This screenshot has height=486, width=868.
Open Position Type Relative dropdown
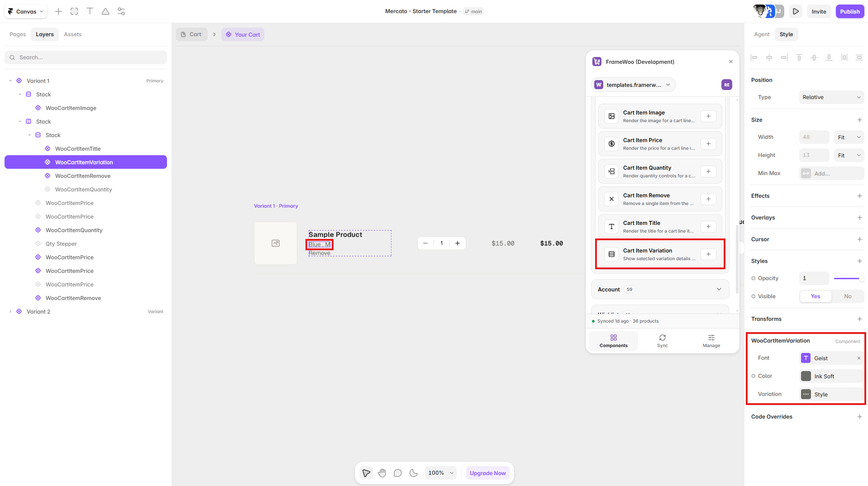(831, 97)
